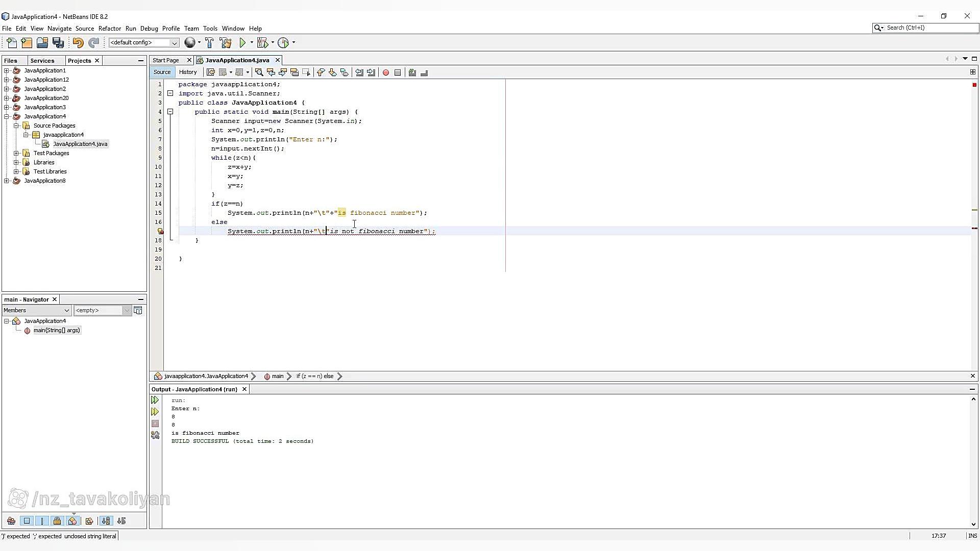Collapse the JavaApplication4 project node
Screen dimensions: 980x551
click(7, 116)
